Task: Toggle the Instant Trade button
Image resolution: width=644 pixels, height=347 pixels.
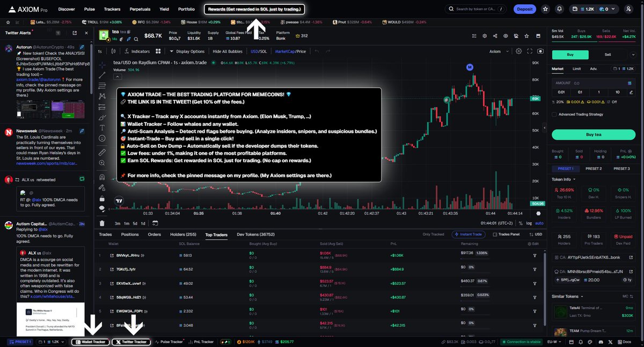Action: click(470, 234)
